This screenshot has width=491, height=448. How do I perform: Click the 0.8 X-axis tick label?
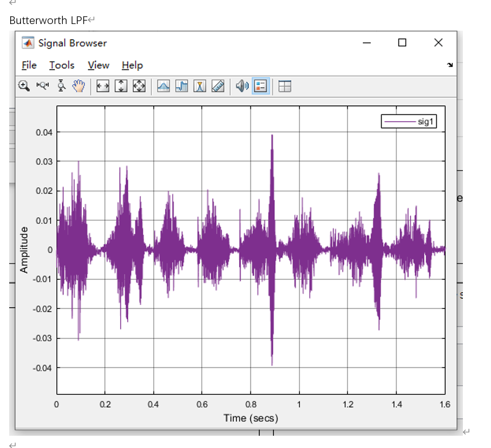click(x=251, y=405)
